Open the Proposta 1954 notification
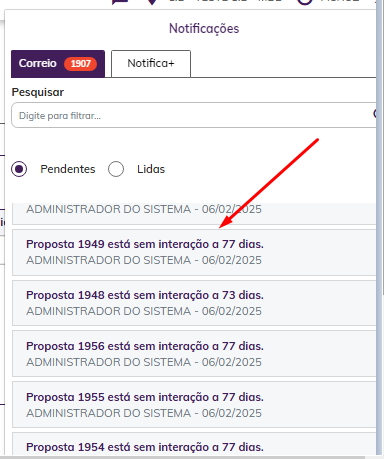 pos(194,444)
